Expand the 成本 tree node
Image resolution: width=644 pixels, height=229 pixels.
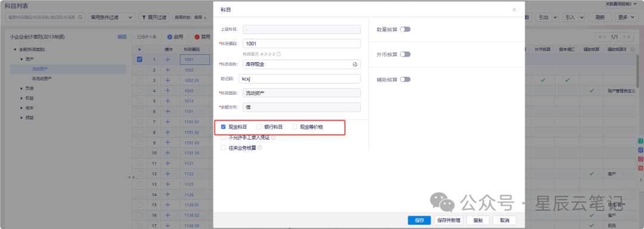(22, 108)
